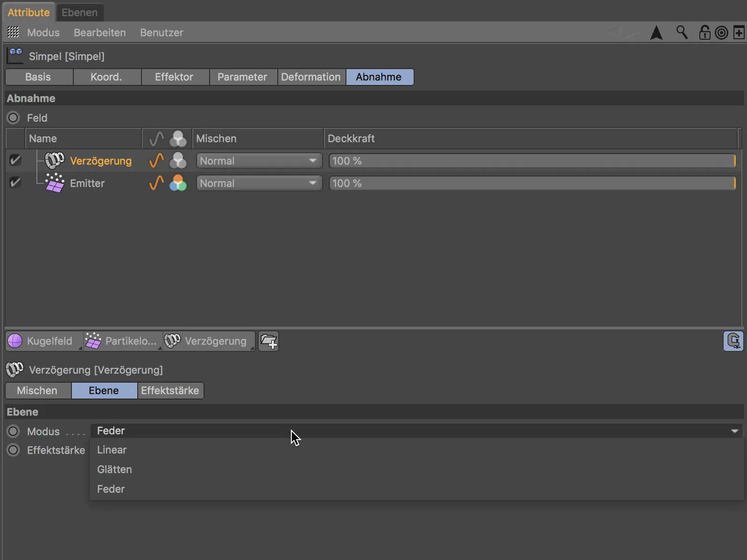Switch to the Ebenen panel tab
Image resolution: width=747 pixels, height=560 pixels.
[79, 13]
